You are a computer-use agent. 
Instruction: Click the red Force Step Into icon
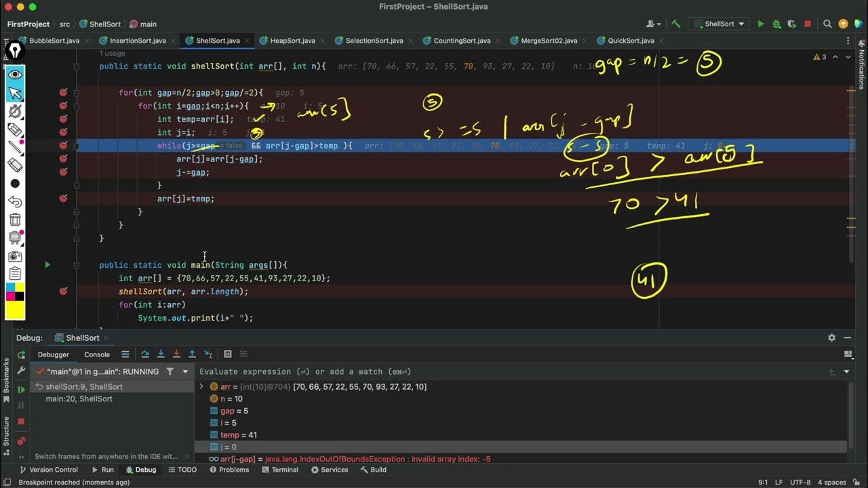[176, 354]
